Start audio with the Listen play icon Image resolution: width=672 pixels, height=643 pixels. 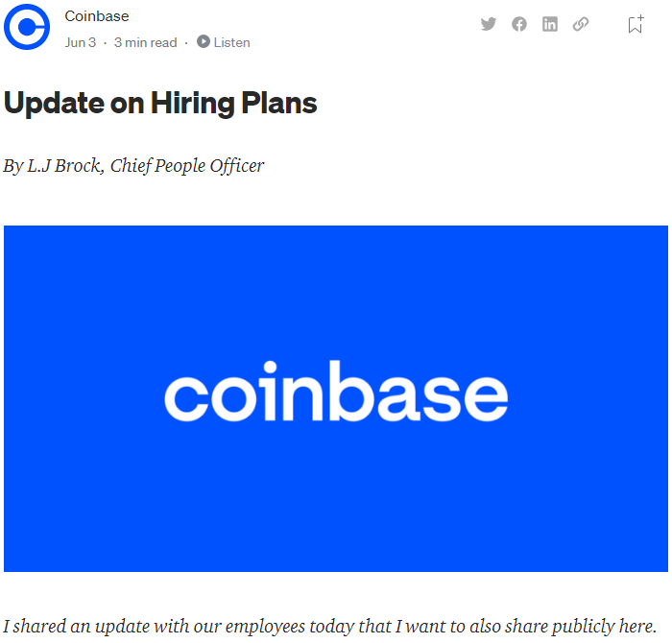(x=204, y=41)
